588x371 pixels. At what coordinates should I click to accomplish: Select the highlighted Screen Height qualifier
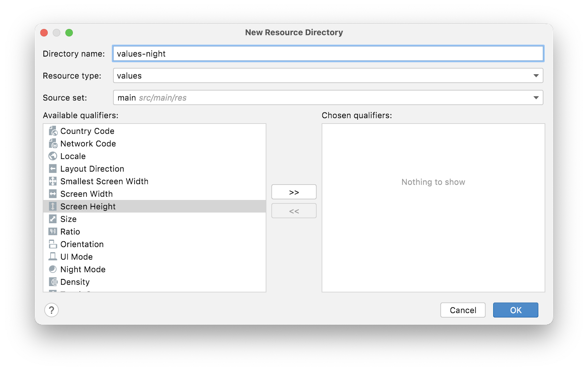click(88, 207)
